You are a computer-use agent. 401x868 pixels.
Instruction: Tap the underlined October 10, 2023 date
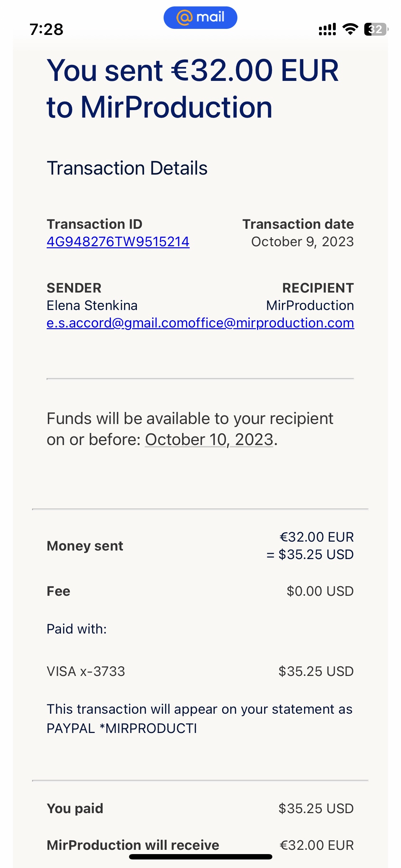tap(209, 439)
